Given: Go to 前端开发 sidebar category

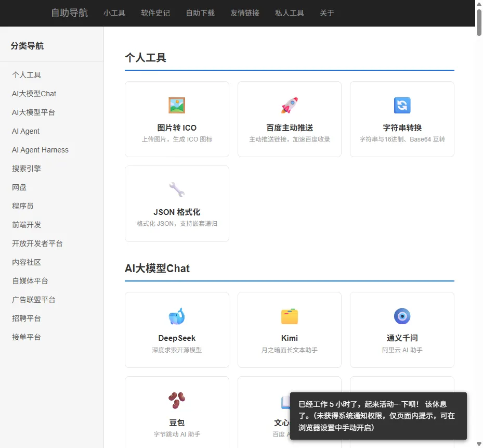Looking at the screenshot, I should [x=27, y=225].
